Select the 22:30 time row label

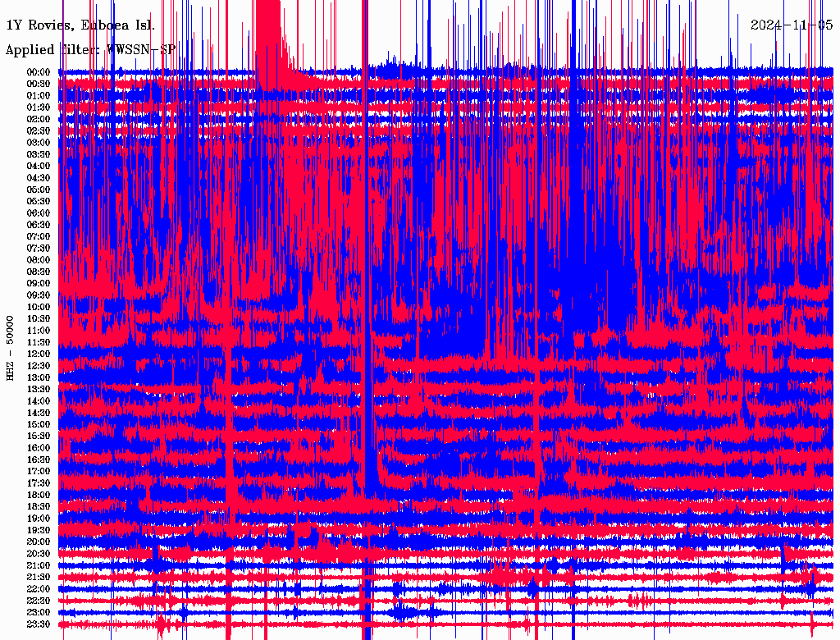(x=39, y=601)
